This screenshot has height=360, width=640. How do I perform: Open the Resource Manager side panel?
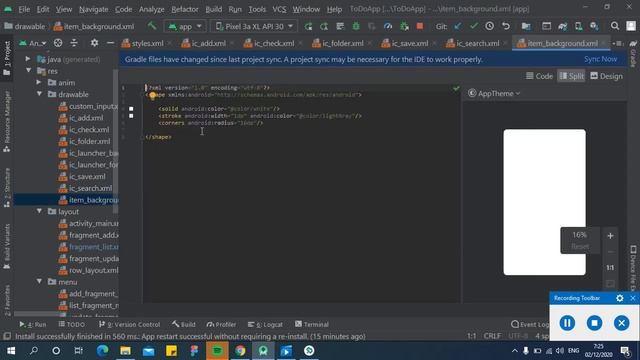(x=7, y=122)
